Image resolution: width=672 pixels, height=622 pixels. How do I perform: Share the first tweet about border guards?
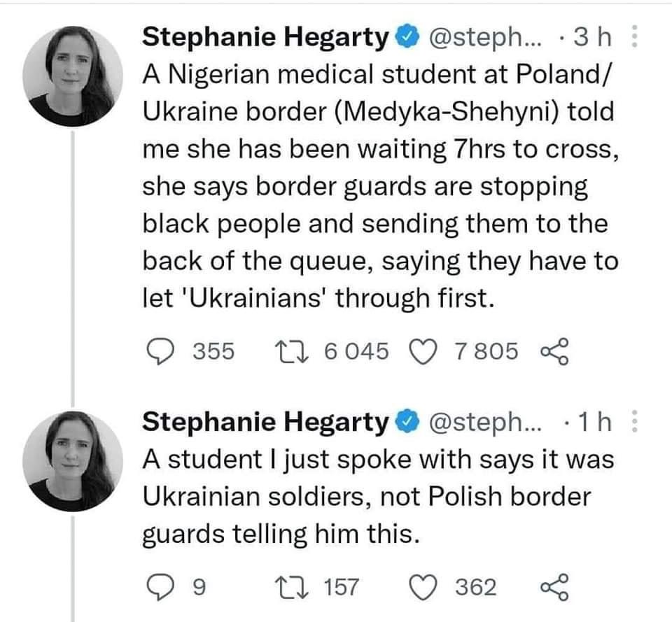click(x=554, y=351)
